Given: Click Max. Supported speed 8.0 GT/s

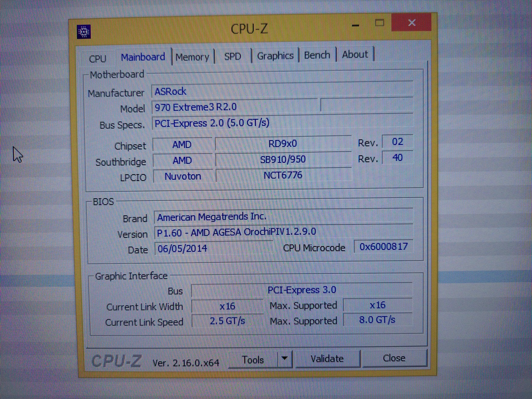Looking at the screenshot, I should tap(377, 320).
